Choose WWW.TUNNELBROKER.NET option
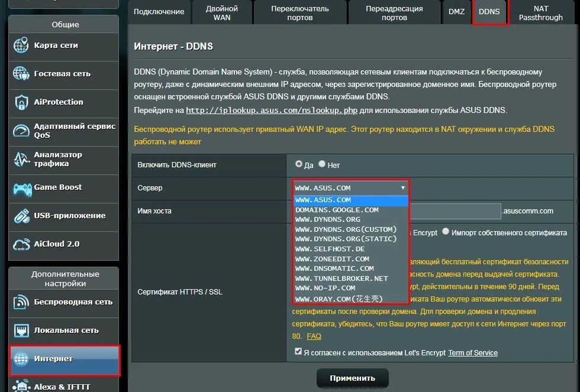The height and width of the screenshot is (392, 580). [x=351, y=278]
